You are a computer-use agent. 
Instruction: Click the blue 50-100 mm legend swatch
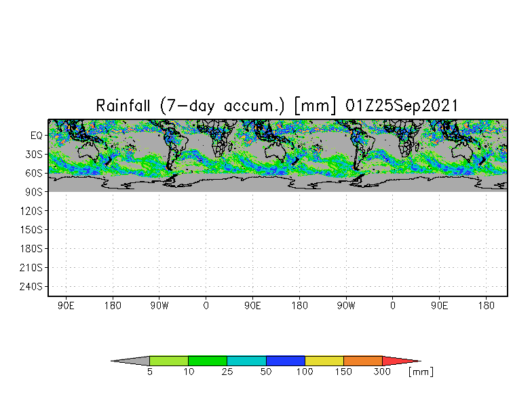(286, 361)
